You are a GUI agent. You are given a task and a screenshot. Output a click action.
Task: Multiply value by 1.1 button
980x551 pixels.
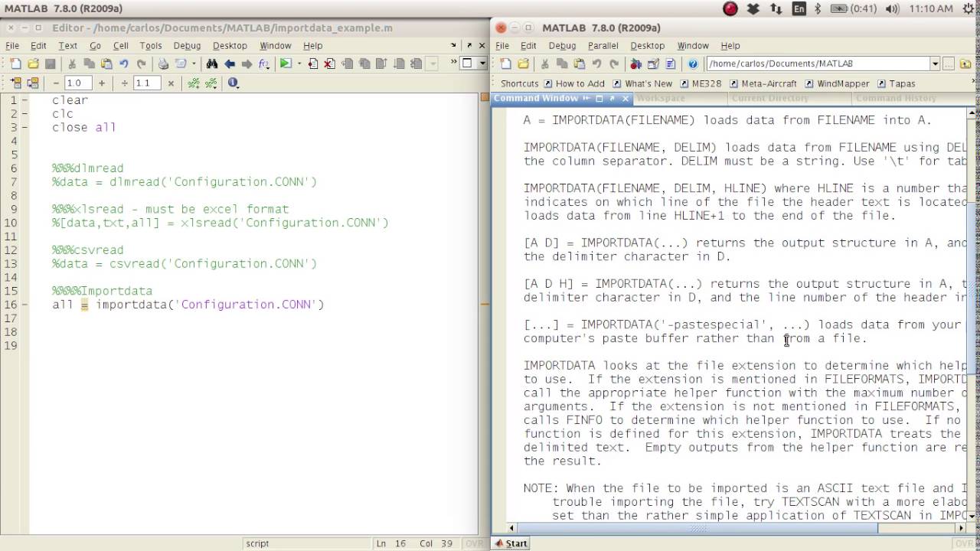coord(171,83)
